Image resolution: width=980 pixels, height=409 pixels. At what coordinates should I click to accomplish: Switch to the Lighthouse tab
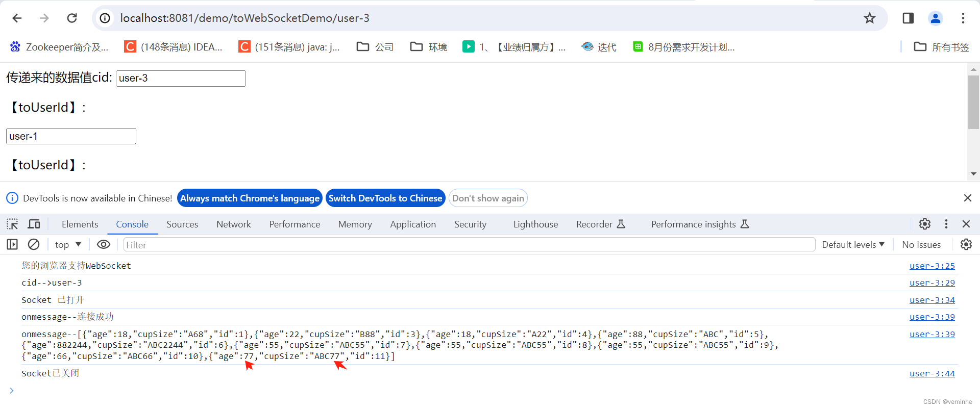click(x=535, y=224)
